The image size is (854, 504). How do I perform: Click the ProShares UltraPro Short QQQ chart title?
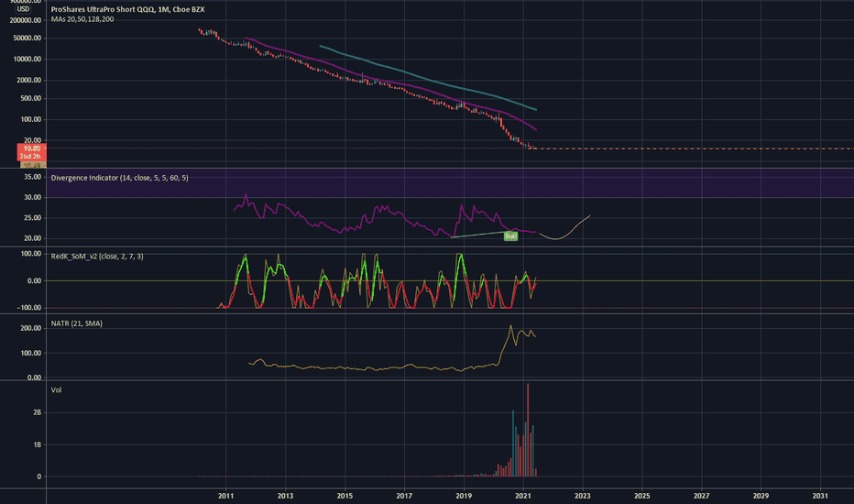pyautogui.click(x=127, y=9)
